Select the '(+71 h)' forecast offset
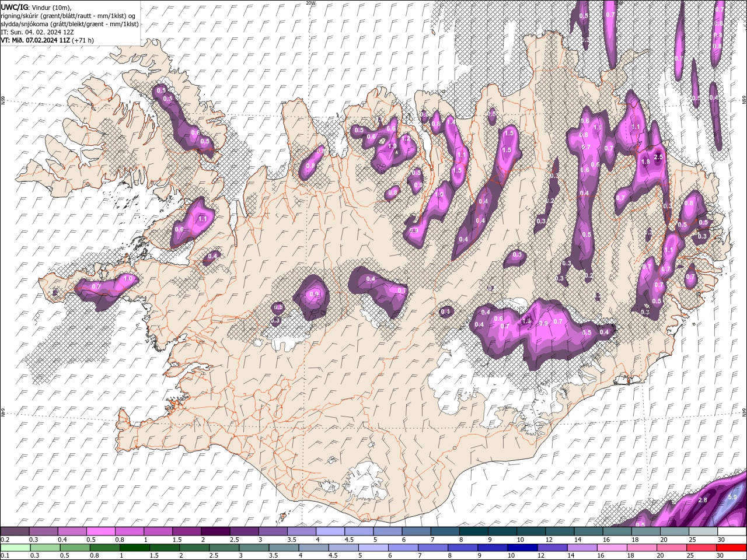The width and height of the screenshot is (747, 560). click(x=83, y=40)
